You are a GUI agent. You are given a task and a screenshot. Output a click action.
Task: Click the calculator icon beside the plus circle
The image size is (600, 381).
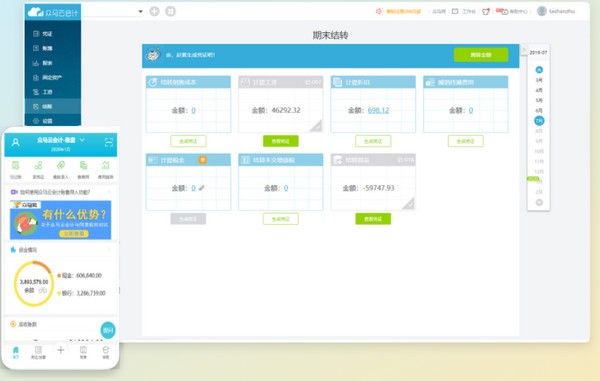[x=171, y=11]
